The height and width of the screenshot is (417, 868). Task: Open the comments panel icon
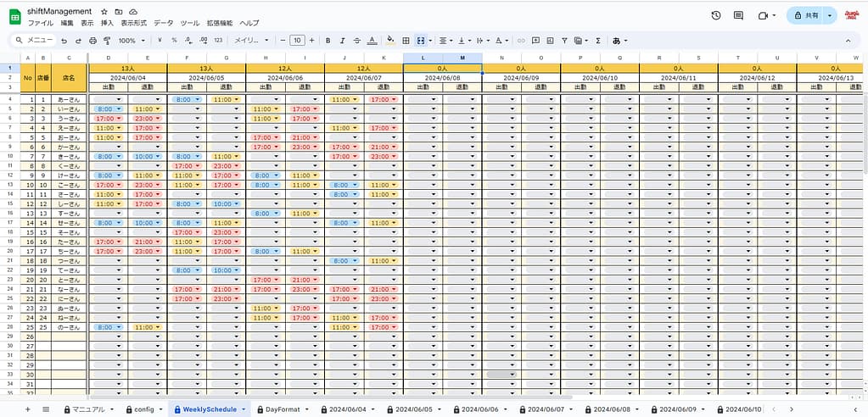click(x=739, y=15)
